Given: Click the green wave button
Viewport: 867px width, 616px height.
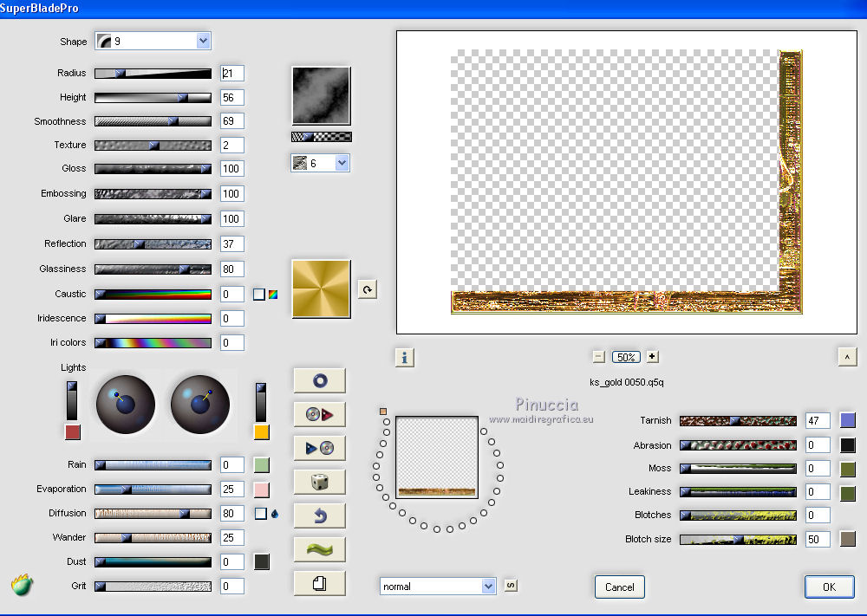Looking at the screenshot, I should tap(319, 549).
